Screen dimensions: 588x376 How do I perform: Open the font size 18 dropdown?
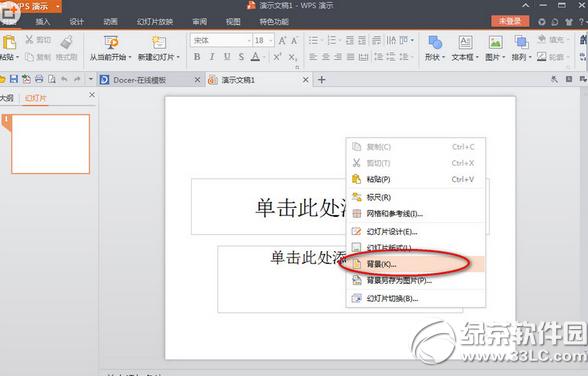[271, 40]
